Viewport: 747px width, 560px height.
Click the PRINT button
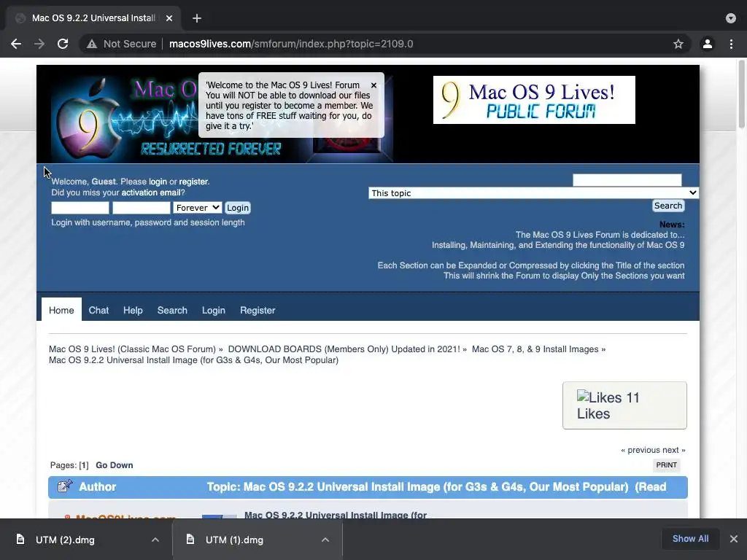[x=667, y=464]
